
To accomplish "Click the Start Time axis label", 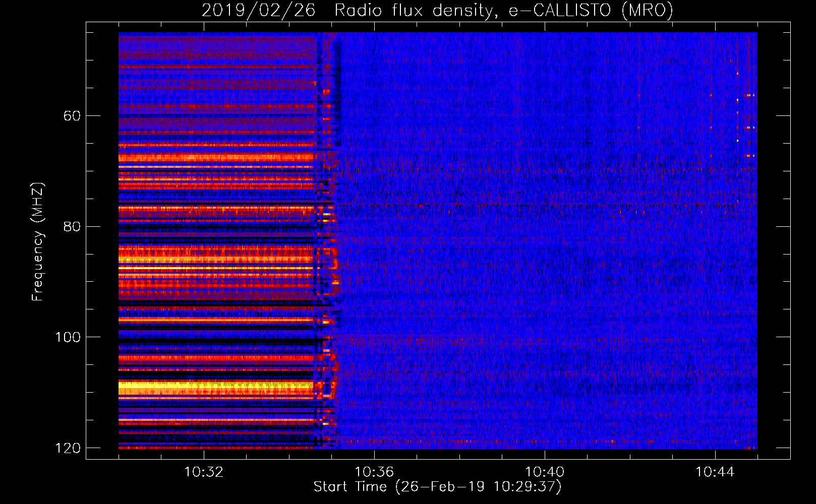I will 437,487.
